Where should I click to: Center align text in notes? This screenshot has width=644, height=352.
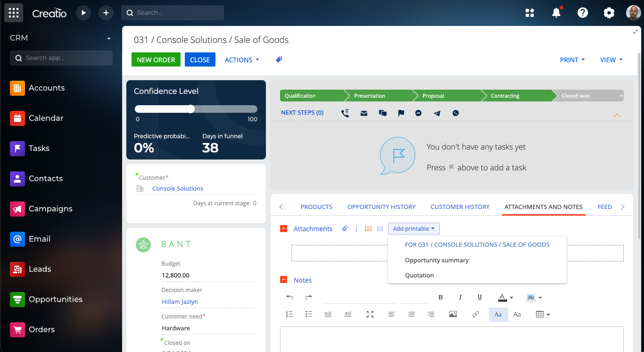pyautogui.click(x=412, y=314)
